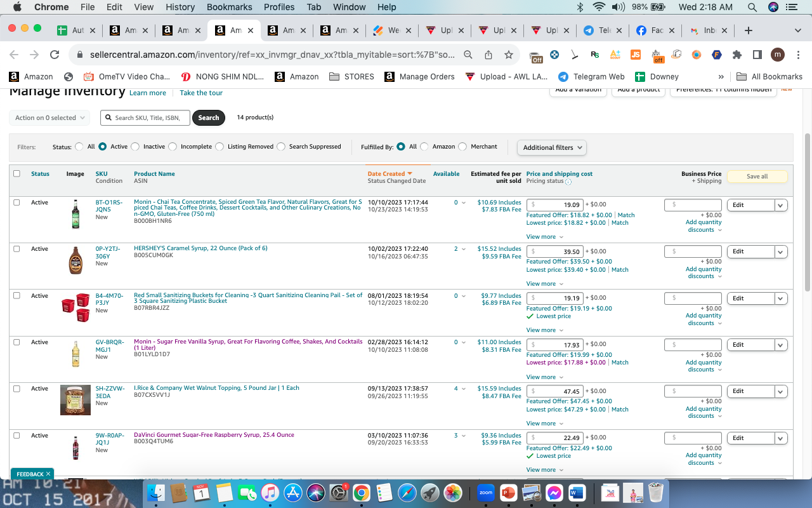Select the 'Inactive' status filter
Image resolution: width=812 pixels, height=508 pixels.
pos(135,147)
